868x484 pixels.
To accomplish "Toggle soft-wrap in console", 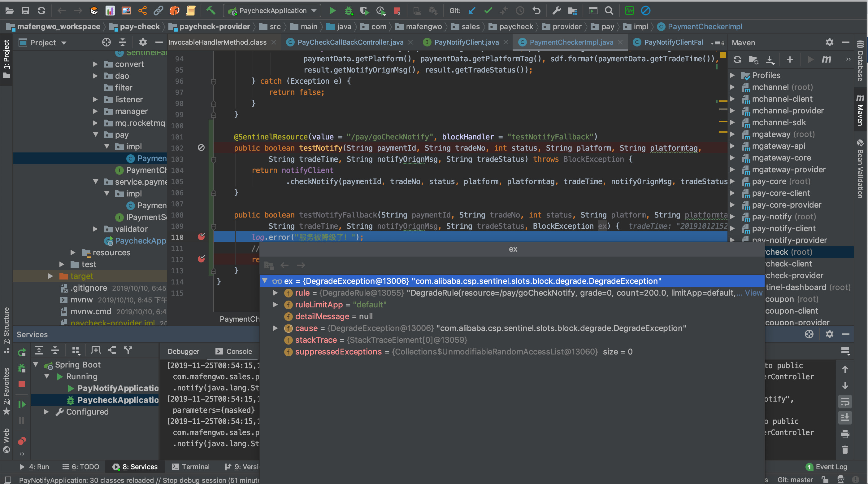I will [x=845, y=402].
